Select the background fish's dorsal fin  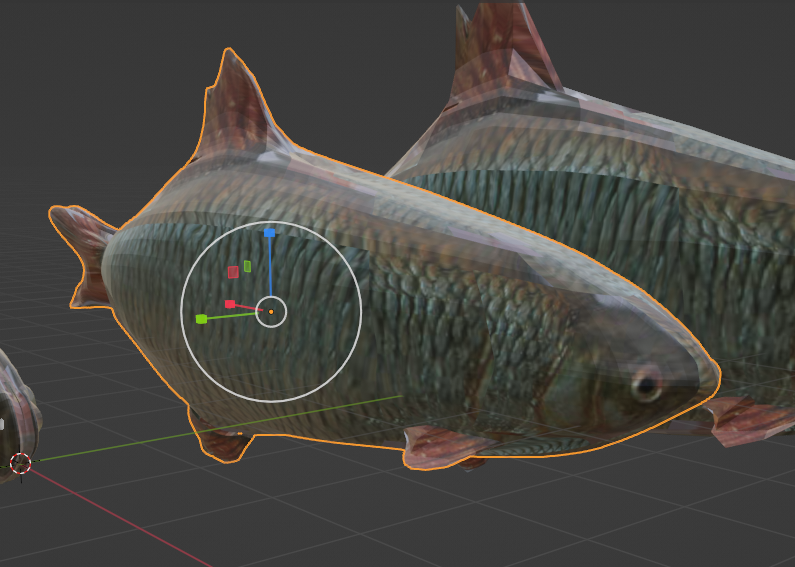tap(503, 51)
